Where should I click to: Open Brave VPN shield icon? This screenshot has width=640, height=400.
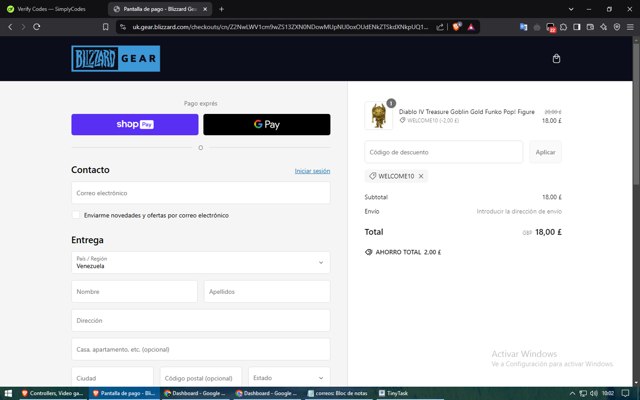tap(617, 27)
